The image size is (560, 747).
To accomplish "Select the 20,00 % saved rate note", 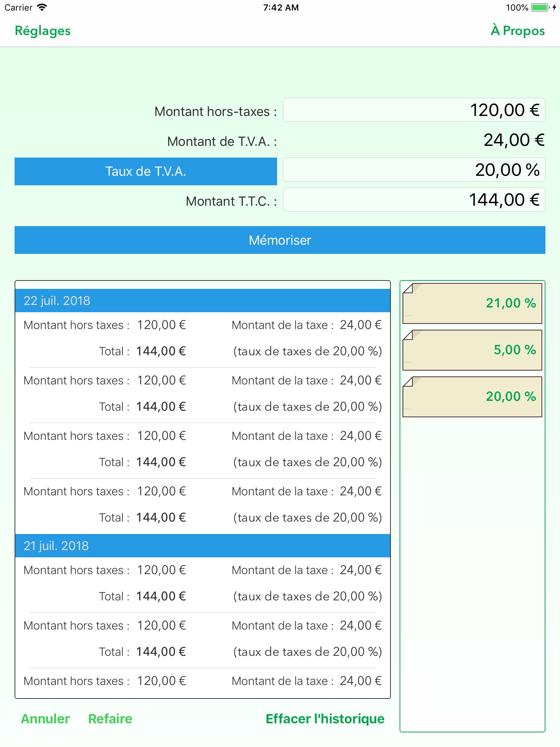I will coord(472,397).
